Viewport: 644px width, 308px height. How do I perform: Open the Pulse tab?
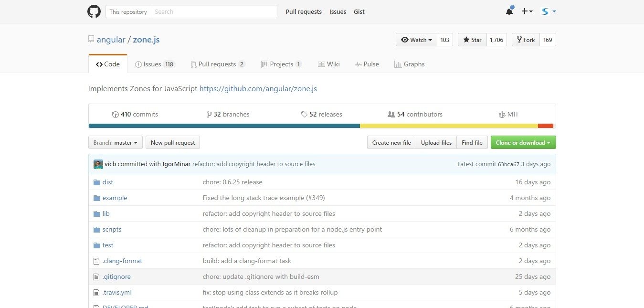point(367,64)
